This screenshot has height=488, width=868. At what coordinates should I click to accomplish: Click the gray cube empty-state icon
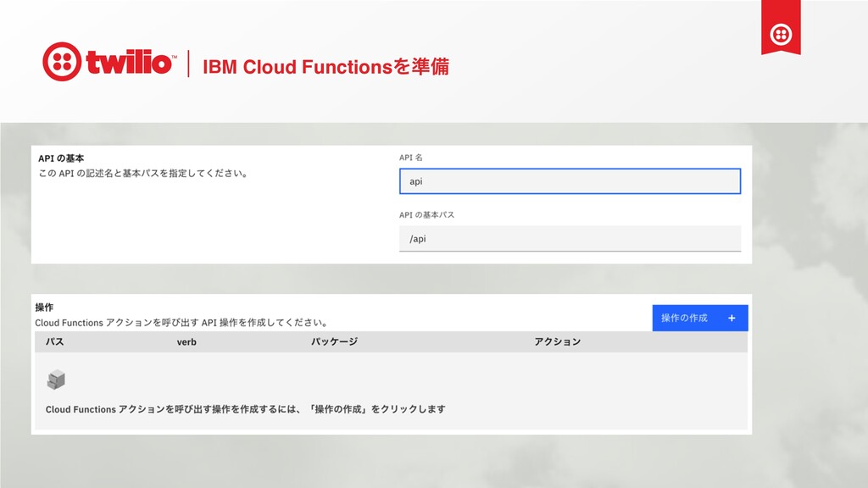tap(56, 380)
